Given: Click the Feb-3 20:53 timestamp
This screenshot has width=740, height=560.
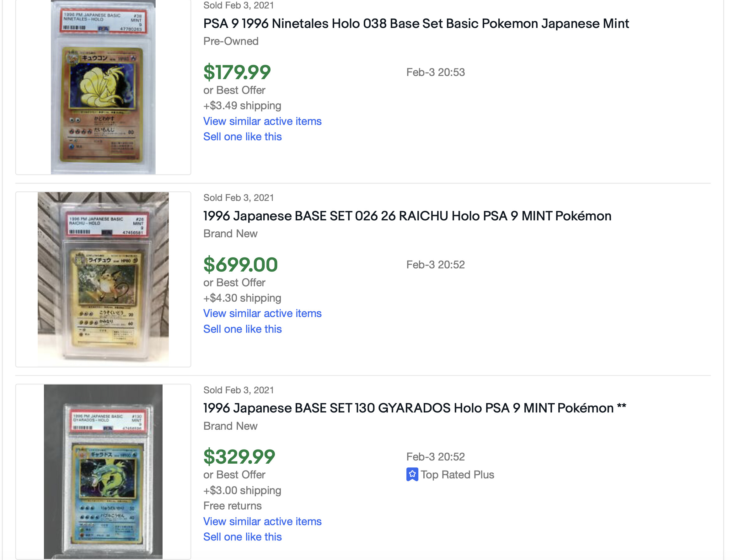Looking at the screenshot, I should (x=435, y=72).
